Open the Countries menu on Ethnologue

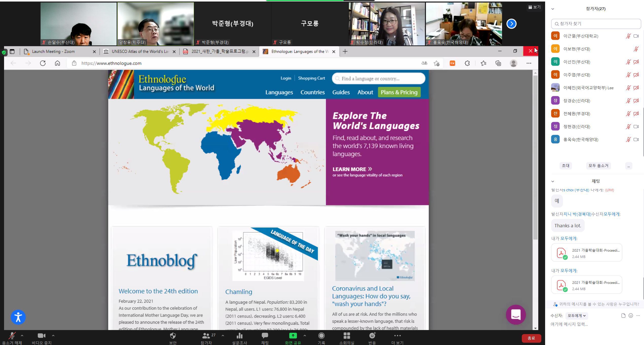[x=312, y=92]
